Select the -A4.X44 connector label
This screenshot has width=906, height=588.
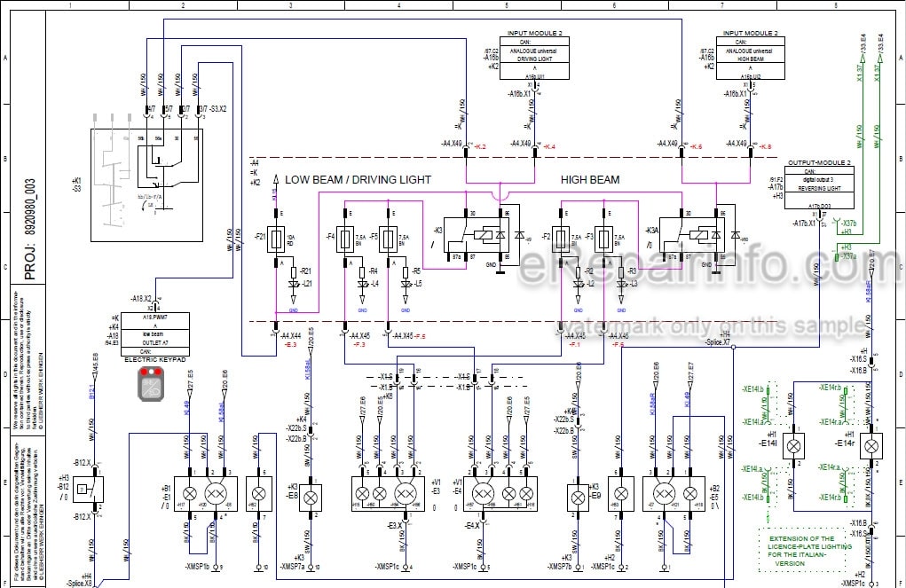coord(291,335)
